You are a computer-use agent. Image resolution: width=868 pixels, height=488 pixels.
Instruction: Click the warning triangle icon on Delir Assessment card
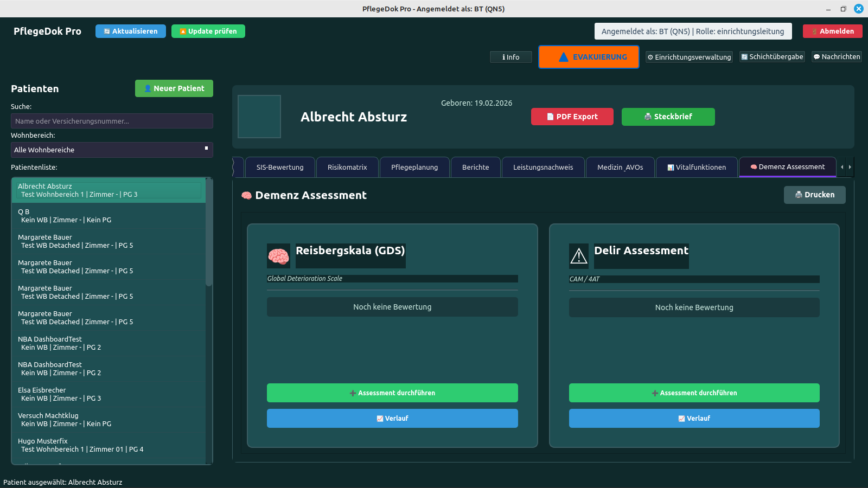click(579, 255)
